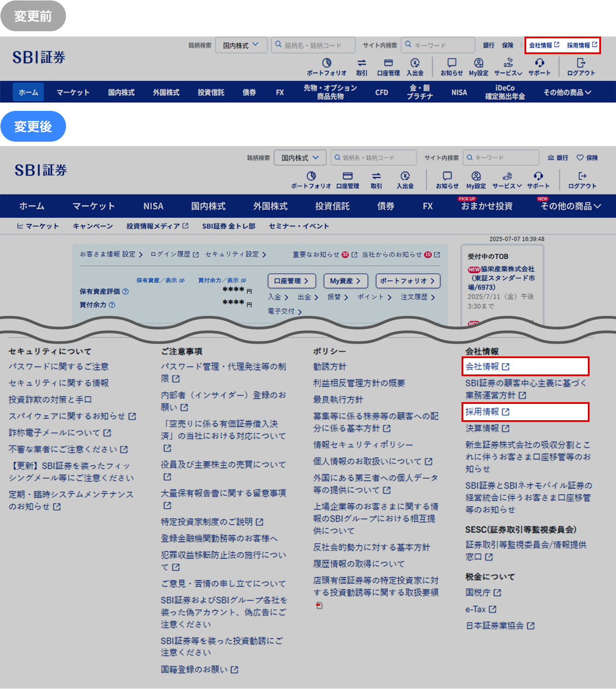Open パスワードに関するご注意 link
Viewport: 616px width, 689px height.
point(59,366)
